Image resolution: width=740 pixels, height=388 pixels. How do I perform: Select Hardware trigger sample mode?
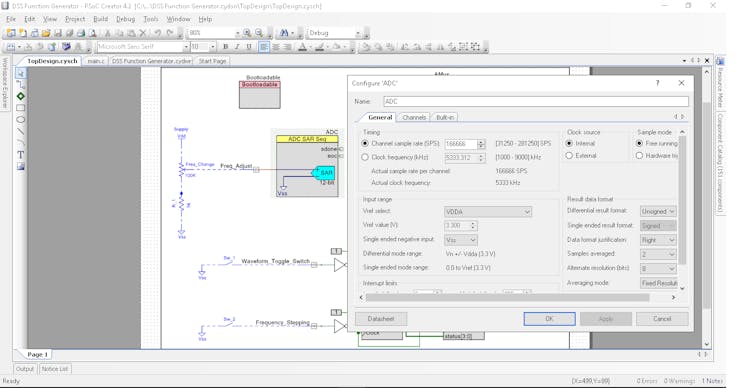click(639, 155)
